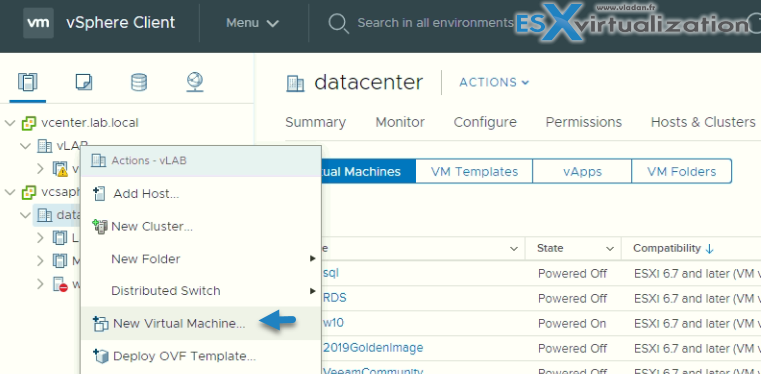
Task: Collapse the datacenter tree node
Action: (x=26, y=215)
